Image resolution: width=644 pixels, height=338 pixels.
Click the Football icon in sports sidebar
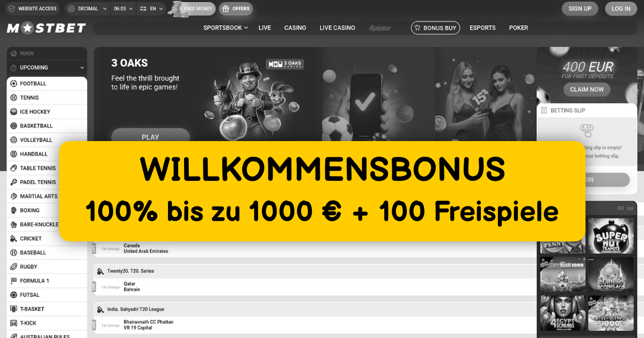pos(14,84)
